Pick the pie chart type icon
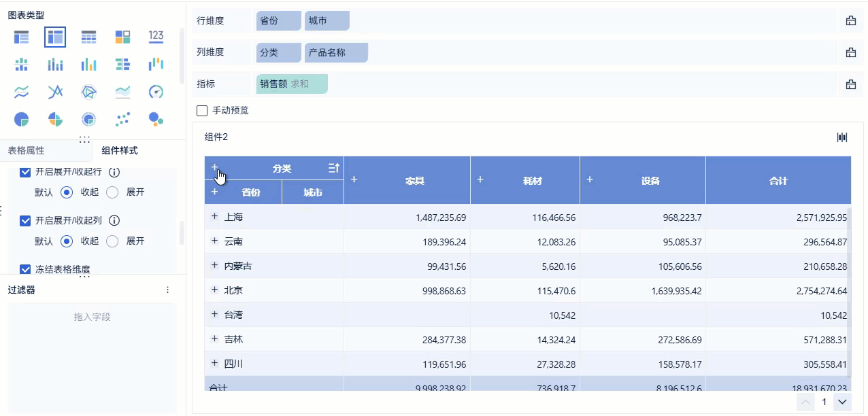This screenshot has height=416, width=868. pyautogui.click(x=21, y=119)
